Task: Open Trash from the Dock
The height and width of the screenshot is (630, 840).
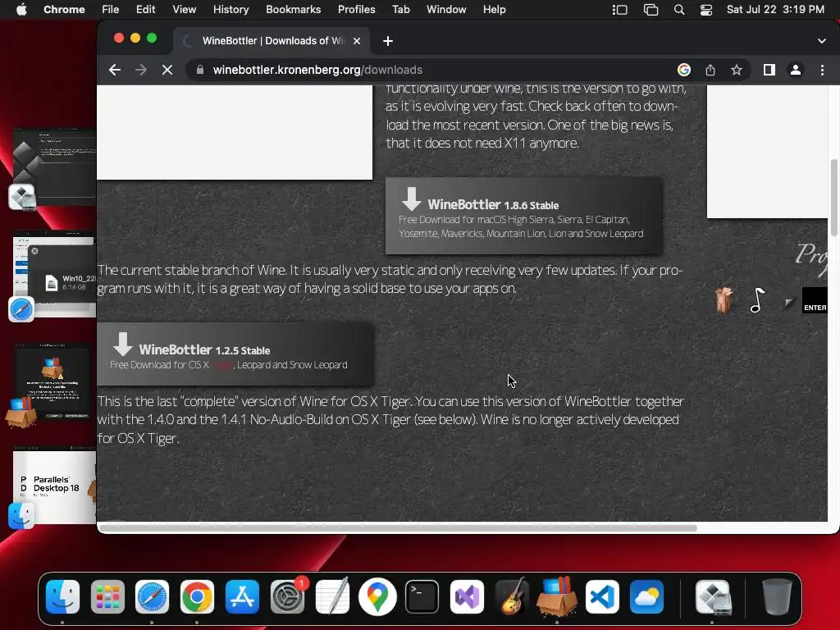Action: click(777, 596)
